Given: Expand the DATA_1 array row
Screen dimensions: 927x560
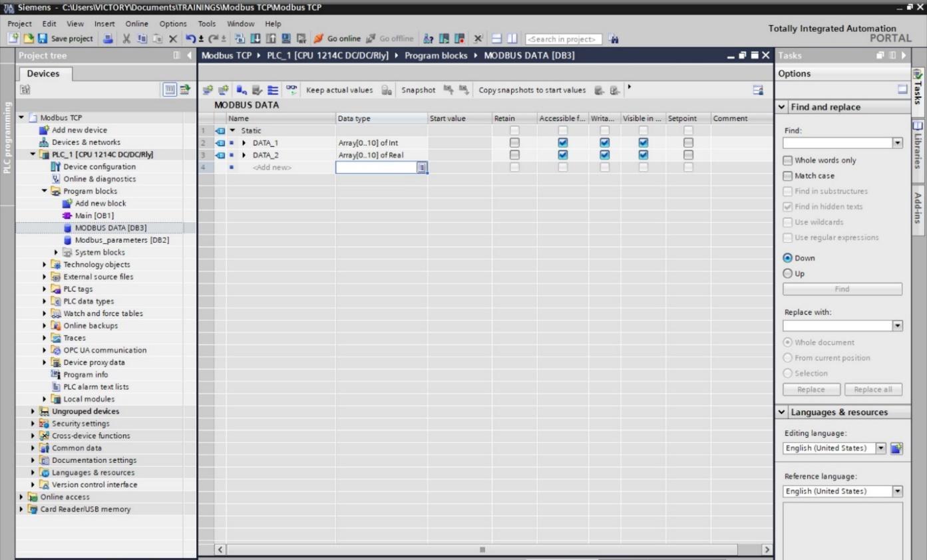Looking at the screenshot, I should (244, 143).
